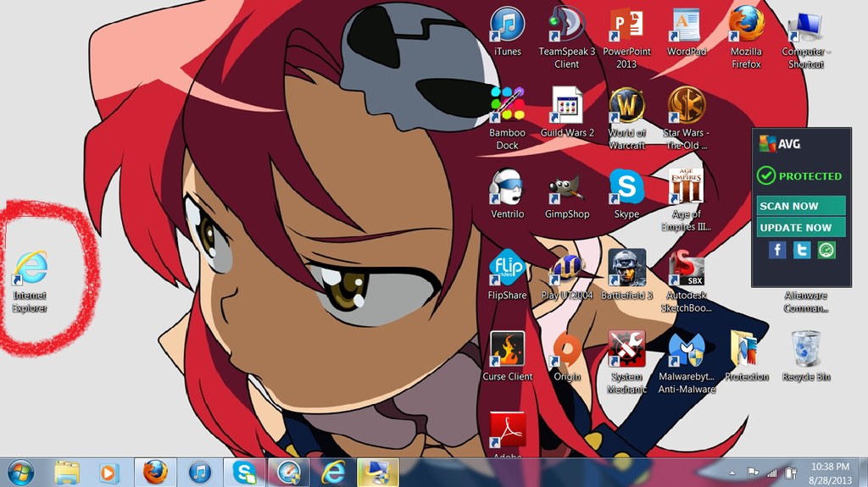Click the AVG logo in gadget
Image resolution: width=868 pixels, height=487 pixels.
pos(780,144)
